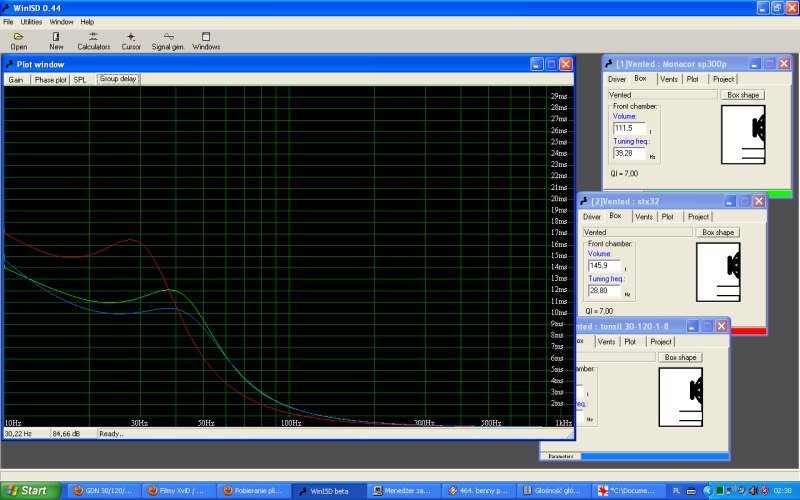Viewport: 800px width, 500px height.
Task: Open Driver tab in stx32 window
Action: click(592, 216)
